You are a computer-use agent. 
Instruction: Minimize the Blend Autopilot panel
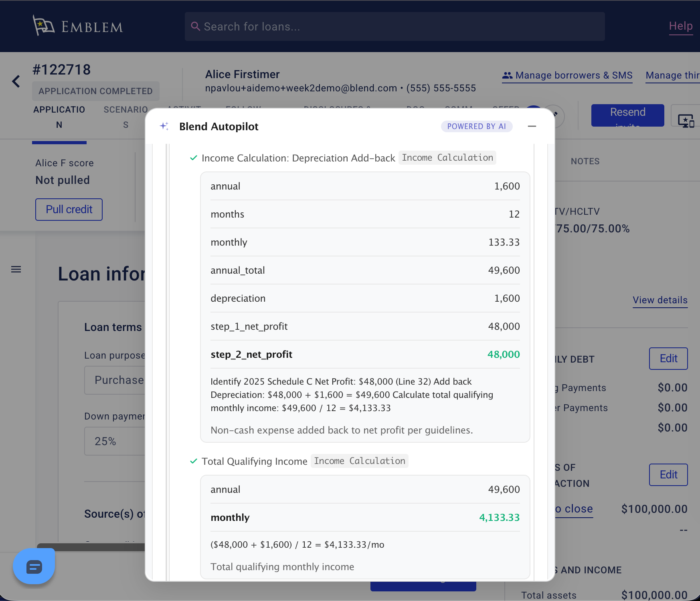click(x=532, y=126)
